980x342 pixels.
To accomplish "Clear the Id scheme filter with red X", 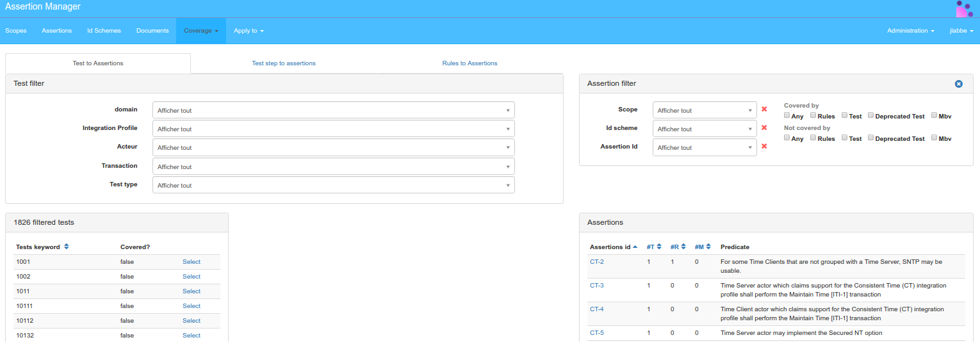I will (x=764, y=128).
